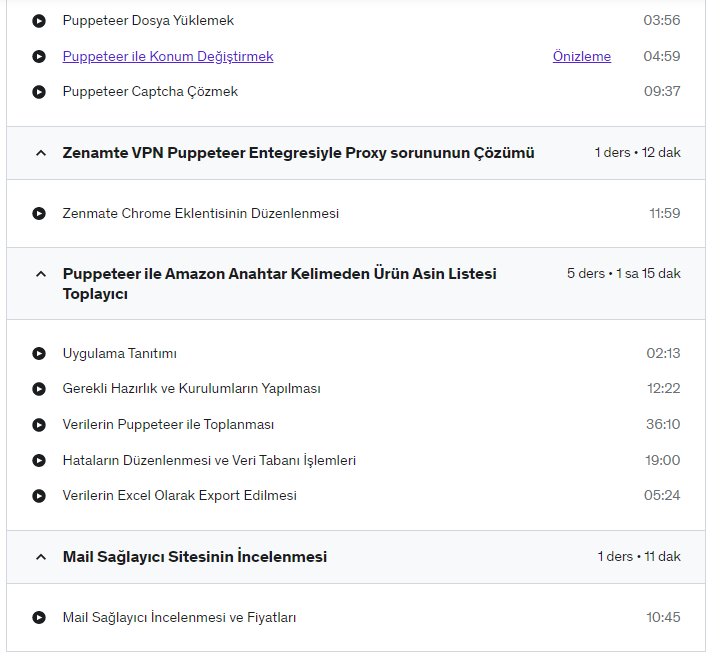Select the Mail Sağlayıcı Sitesinin İncelenmesi title
This screenshot has width=706, height=652.
tap(195, 557)
